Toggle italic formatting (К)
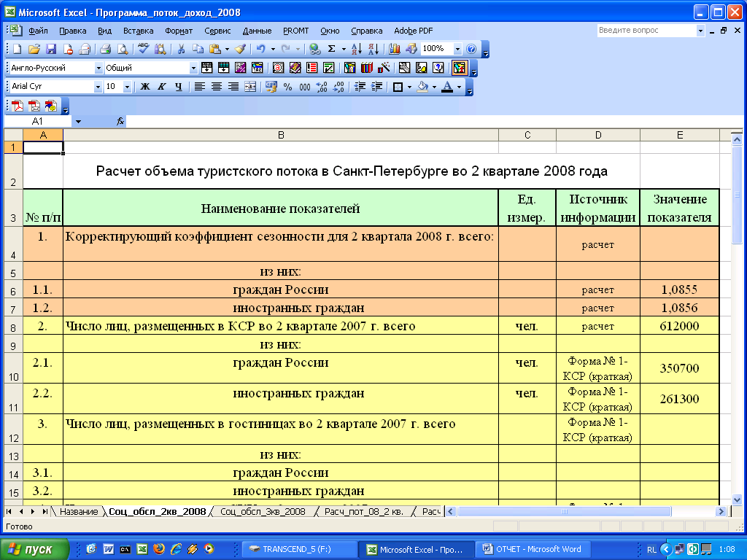The height and width of the screenshot is (560, 747). pos(161,87)
